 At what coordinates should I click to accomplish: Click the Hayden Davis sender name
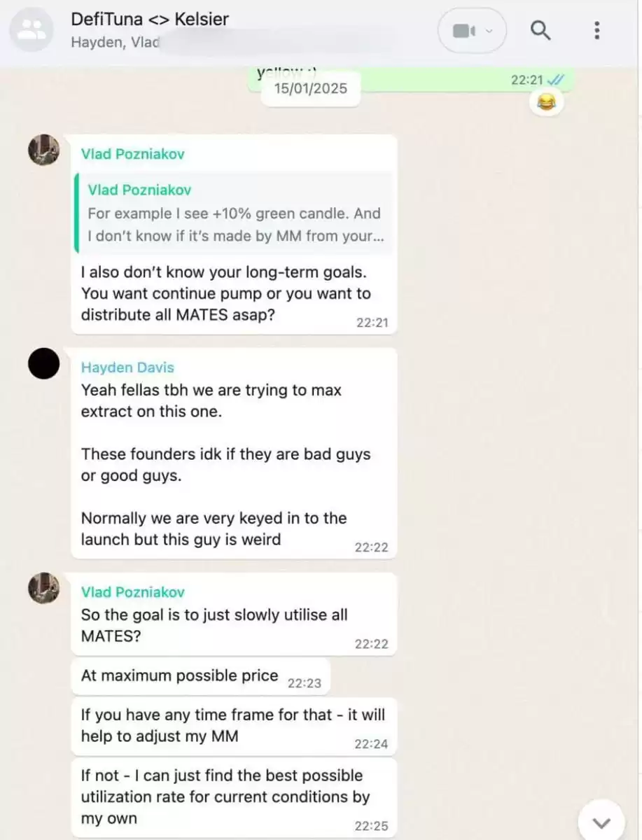pos(127,367)
